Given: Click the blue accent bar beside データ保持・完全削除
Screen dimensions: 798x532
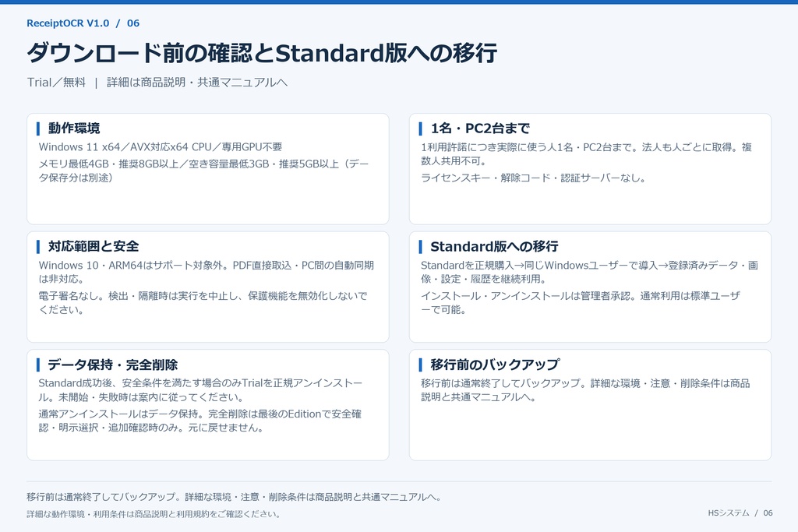Looking at the screenshot, I should pos(38,365).
